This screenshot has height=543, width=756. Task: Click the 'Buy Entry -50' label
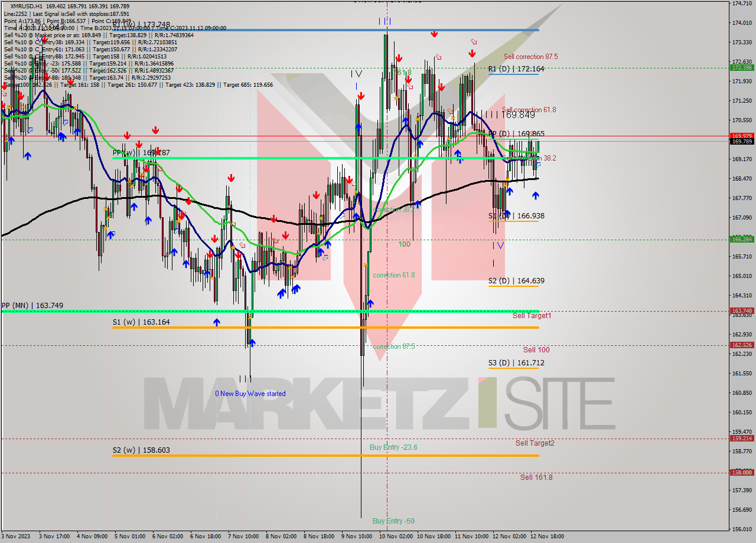click(x=393, y=521)
